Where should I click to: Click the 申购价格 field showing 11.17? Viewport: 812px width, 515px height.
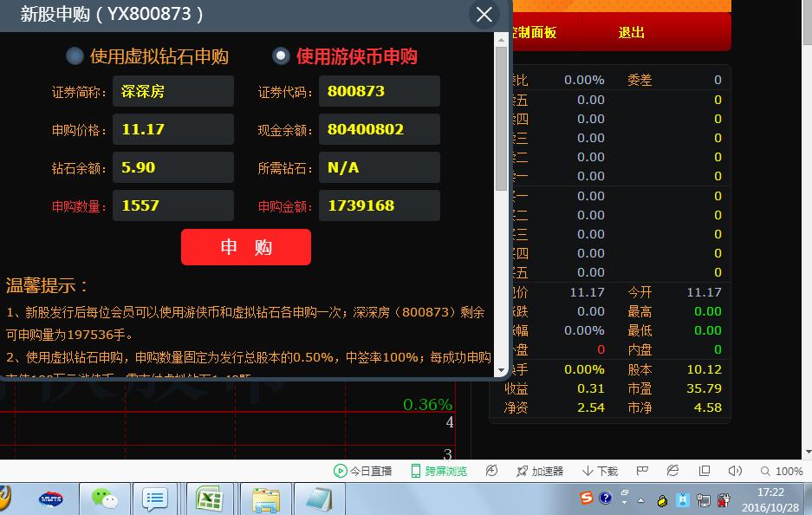173,129
